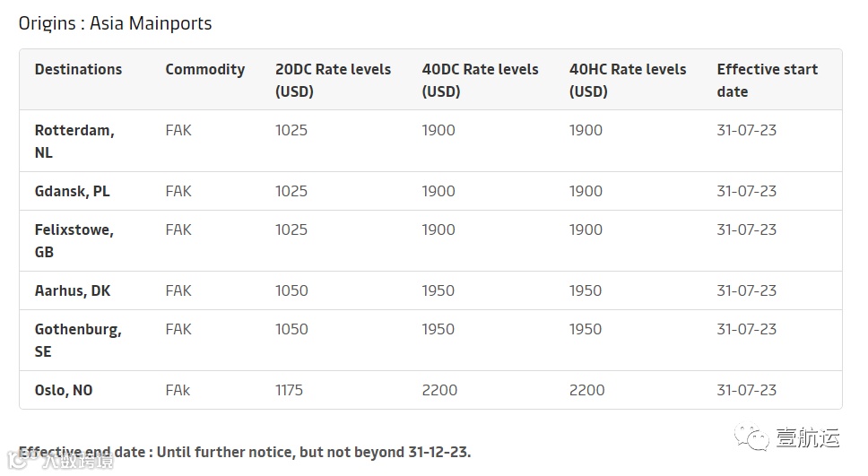Screen dimensions: 868x476
Task: Click the Destinations column header
Action: pos(78,70)
